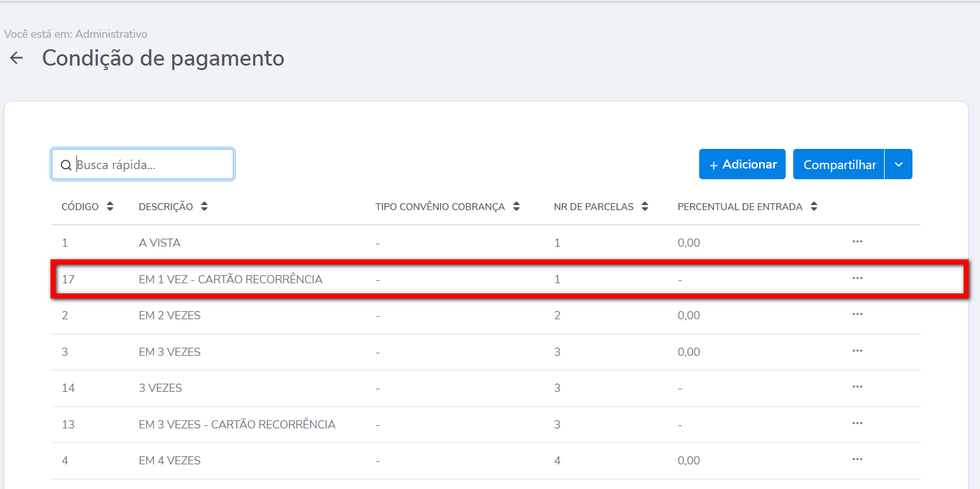
Task: Click the Adicionar button
Action: tap(742, 164)
